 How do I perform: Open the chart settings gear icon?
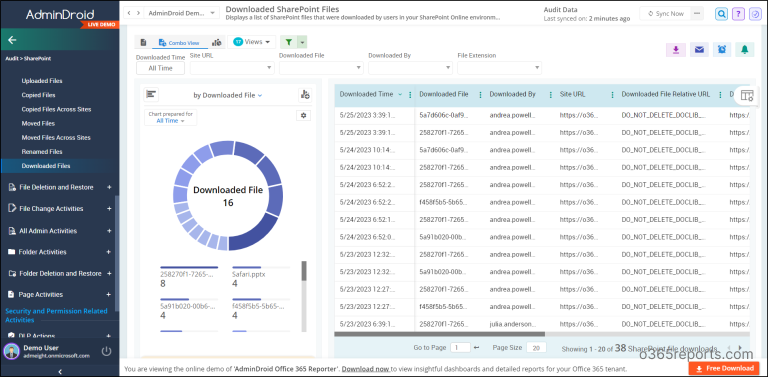coord(304,115)
